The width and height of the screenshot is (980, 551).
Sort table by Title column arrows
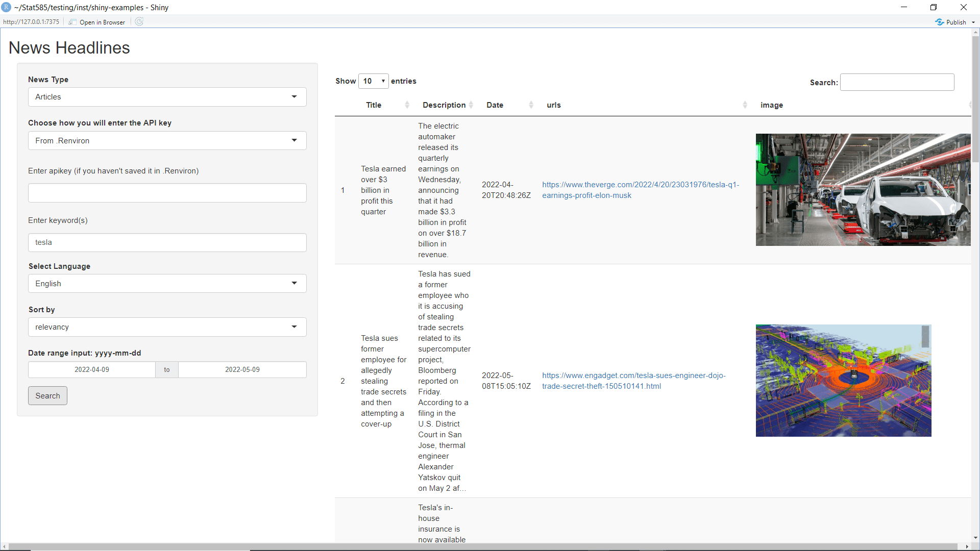[x=407, y=105]
